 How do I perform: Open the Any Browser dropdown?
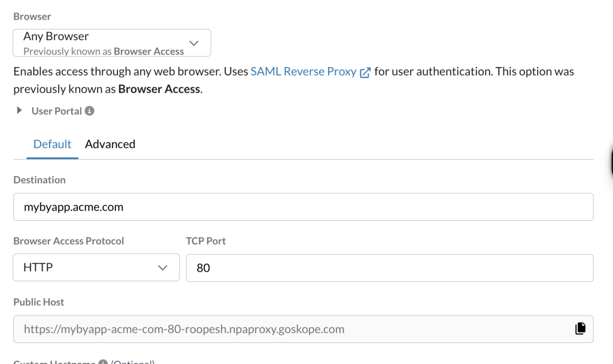[112, 43]
